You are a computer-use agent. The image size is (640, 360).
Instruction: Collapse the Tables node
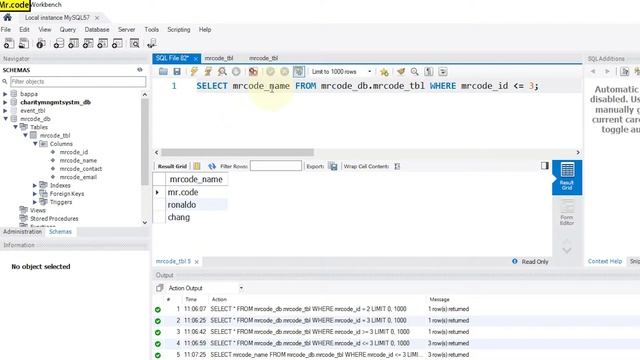pos(15,127)
